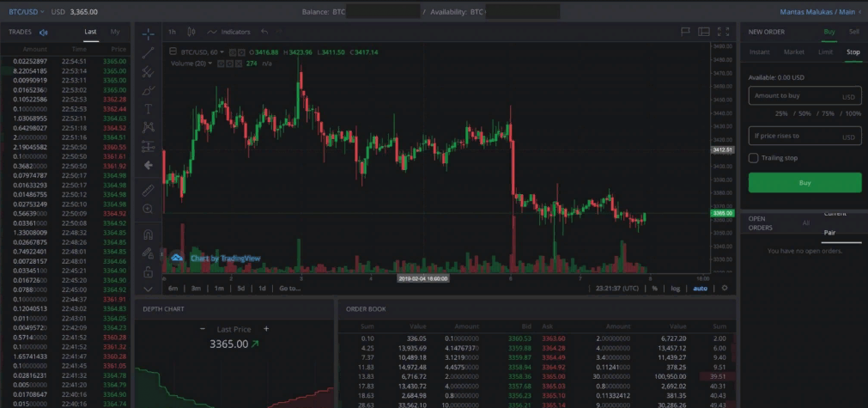The height and width of the screenshot is (408, 868).
Task: Open the candlestick chart style selector
Action: pos(191,32)
